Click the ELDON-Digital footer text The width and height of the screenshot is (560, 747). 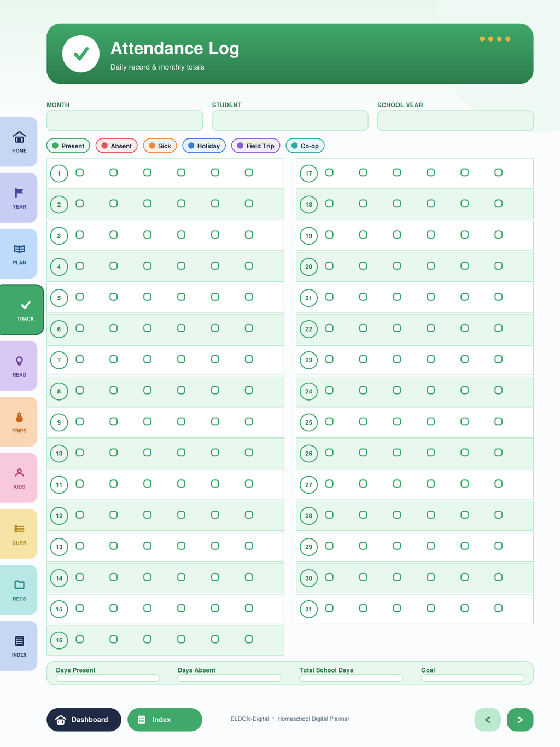[x=249, y=719]
